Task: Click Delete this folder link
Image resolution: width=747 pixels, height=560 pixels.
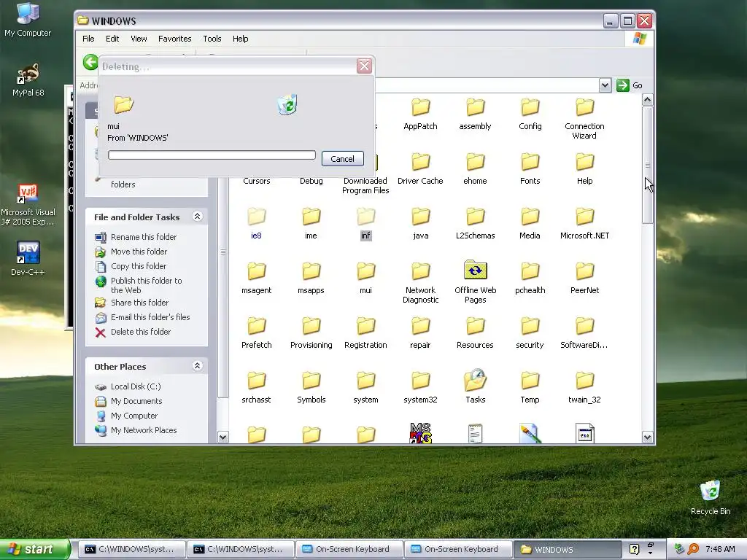Action: 141,332
